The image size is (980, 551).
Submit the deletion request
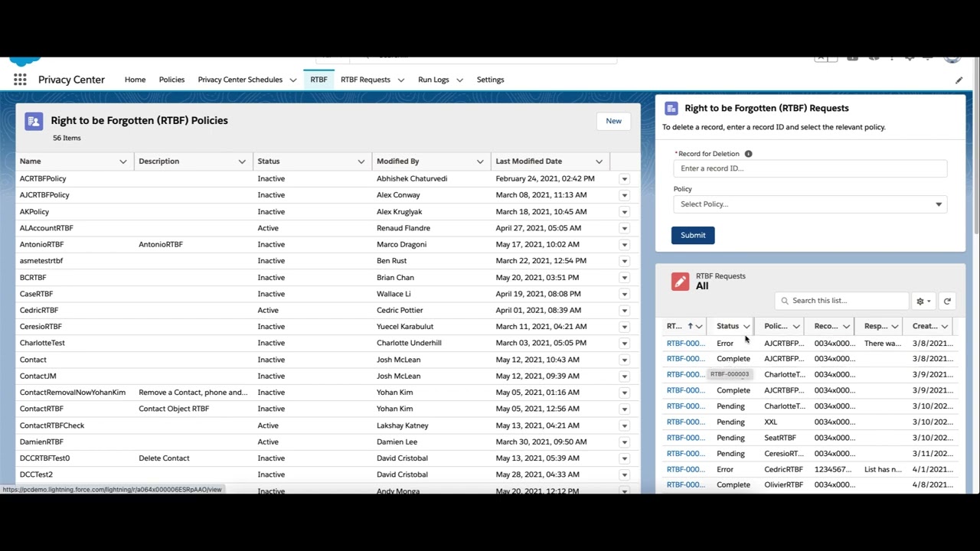tap(693, 235)
